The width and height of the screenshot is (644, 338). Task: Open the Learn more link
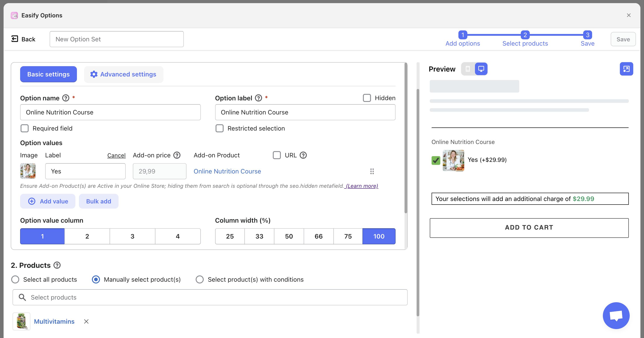pos(362,186)
